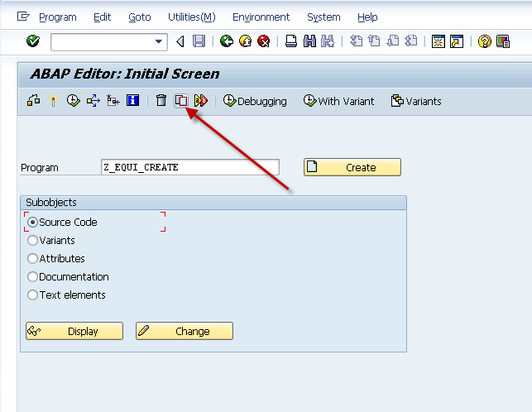Click the Find Next binoculars icon
Viewport: 532px width, 412px height.
coord(328,41)
